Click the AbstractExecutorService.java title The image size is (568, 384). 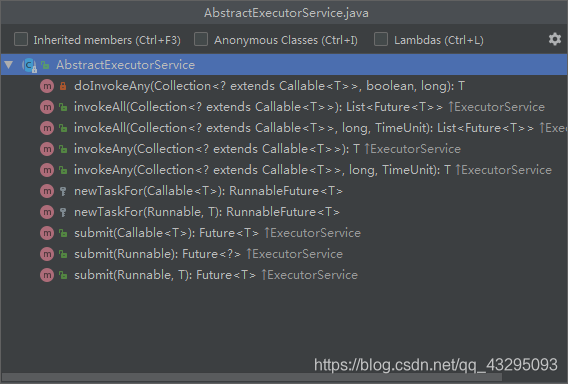[286, 13]
